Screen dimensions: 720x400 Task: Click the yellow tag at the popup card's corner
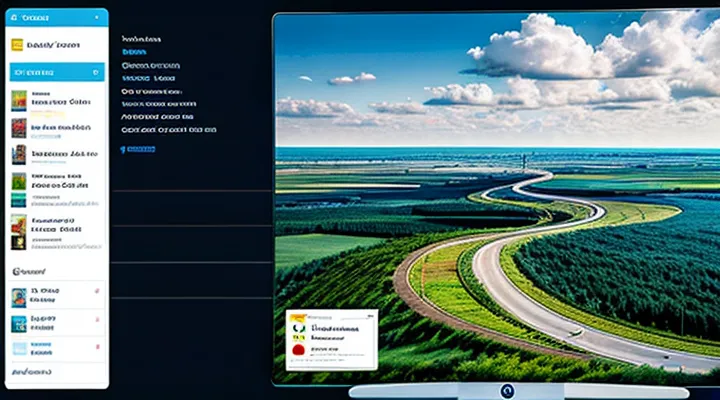pyautogui.click(x=298, y=317)
